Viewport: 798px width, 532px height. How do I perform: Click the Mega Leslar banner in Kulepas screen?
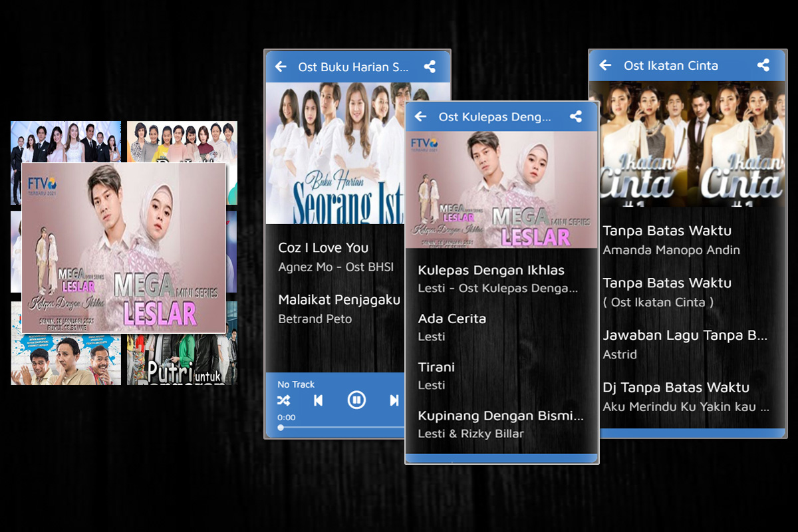(502, 190)
